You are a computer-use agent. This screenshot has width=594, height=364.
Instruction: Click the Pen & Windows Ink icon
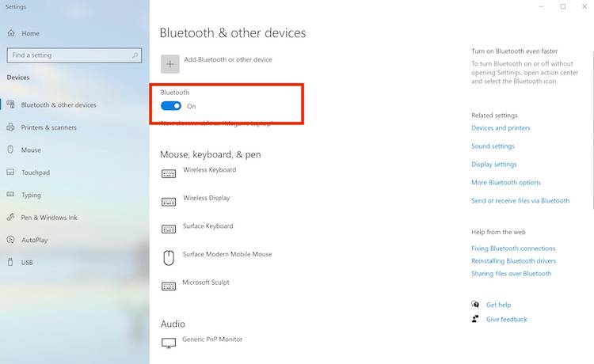tap(10, 217)
